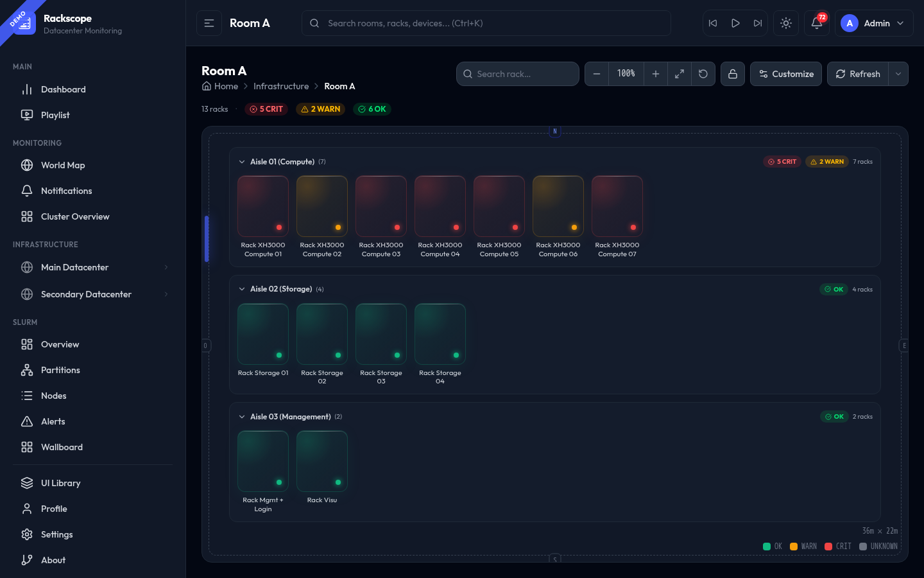The width and height of the screenshot is (924, 578).
Task: Go to Slurm Partitions page
Action: pyautogui.click(x=60, y=370)
